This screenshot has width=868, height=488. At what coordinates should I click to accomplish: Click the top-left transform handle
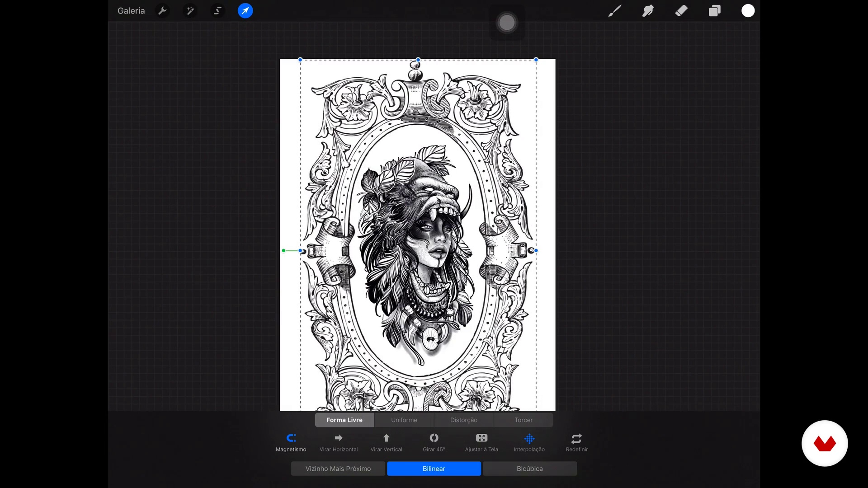(300, 60)
